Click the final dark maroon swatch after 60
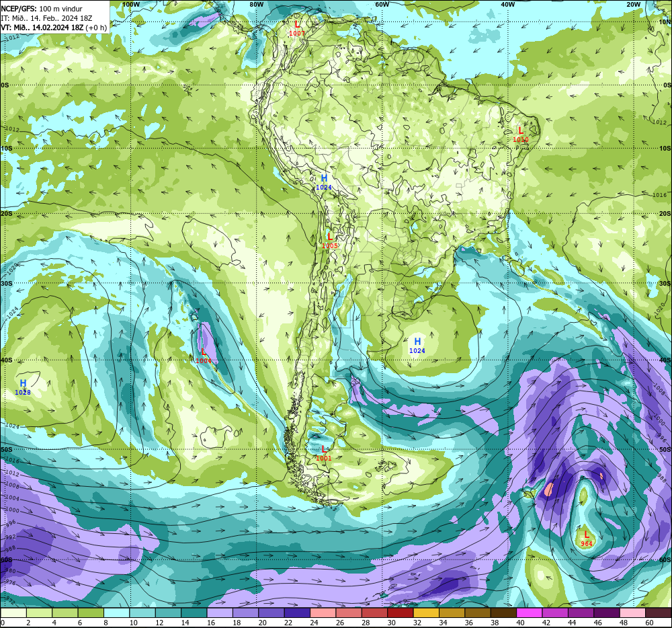 pos(659,613)
